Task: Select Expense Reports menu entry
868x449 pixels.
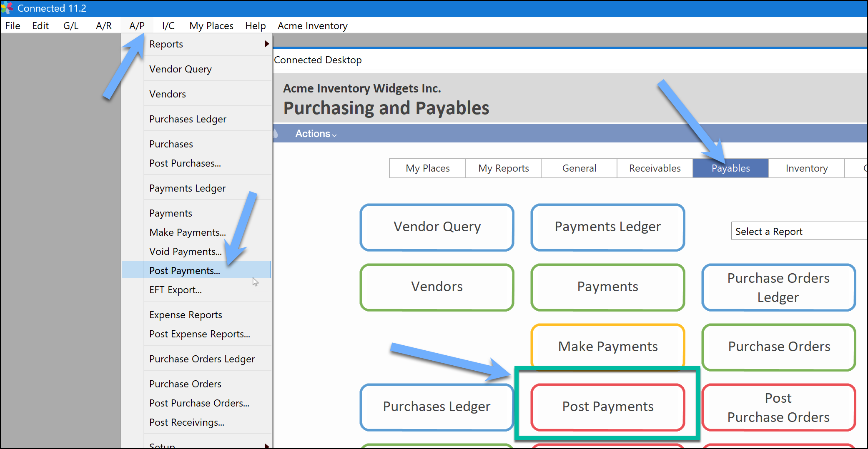Action: tap(196, 315)
